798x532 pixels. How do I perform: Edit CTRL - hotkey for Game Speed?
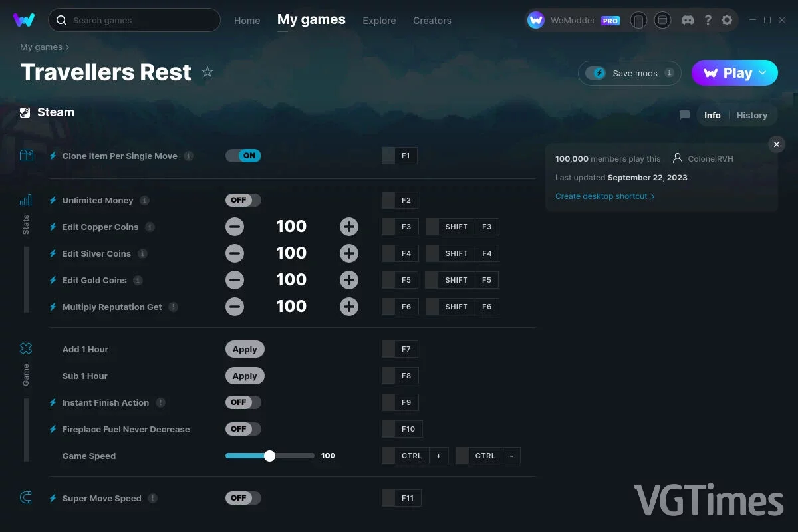tap(488, 456)
